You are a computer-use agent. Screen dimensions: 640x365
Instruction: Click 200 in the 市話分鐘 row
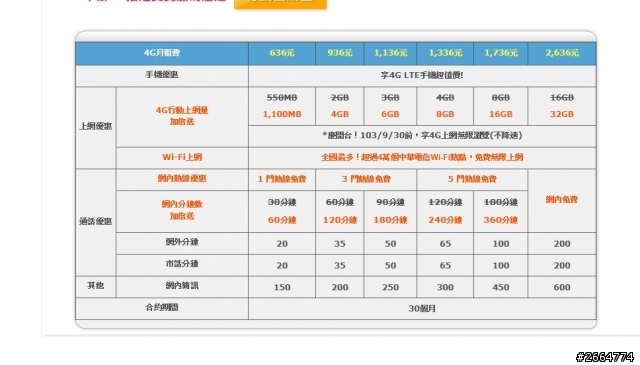click(x=562, y=265)
